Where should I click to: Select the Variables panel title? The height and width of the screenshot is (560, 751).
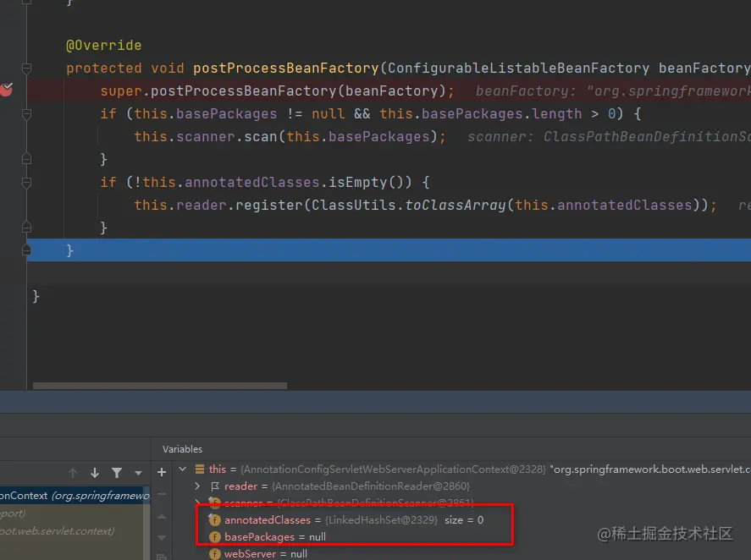tap(182, 449)
